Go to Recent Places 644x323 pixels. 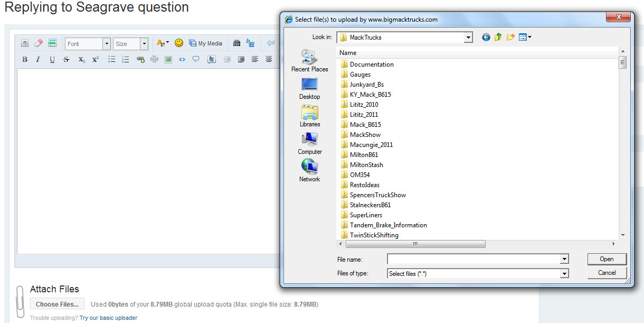pyautogui.click(x=310, y=61)
